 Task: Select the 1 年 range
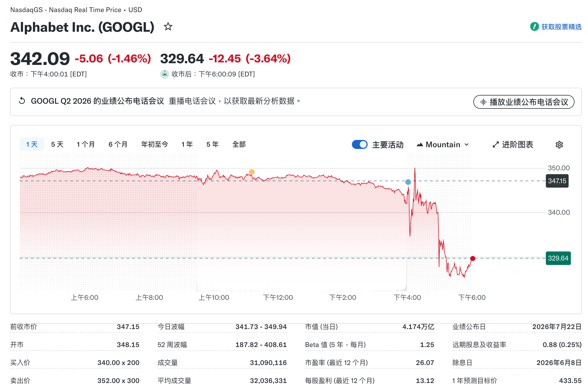(187, 144)
